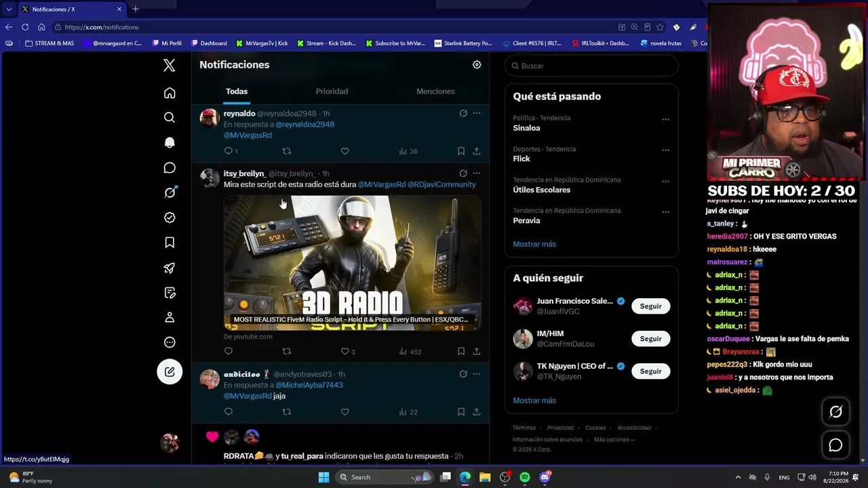This screenshot has width=868, height=488.
Task: Switch to the Prioridad tab
Action: [332, 91]
